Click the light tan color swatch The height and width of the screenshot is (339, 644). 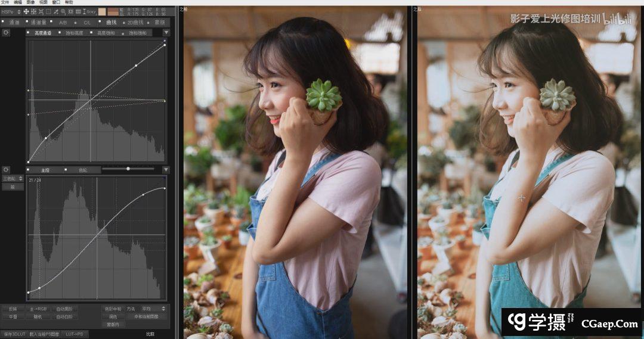point(102,11)
